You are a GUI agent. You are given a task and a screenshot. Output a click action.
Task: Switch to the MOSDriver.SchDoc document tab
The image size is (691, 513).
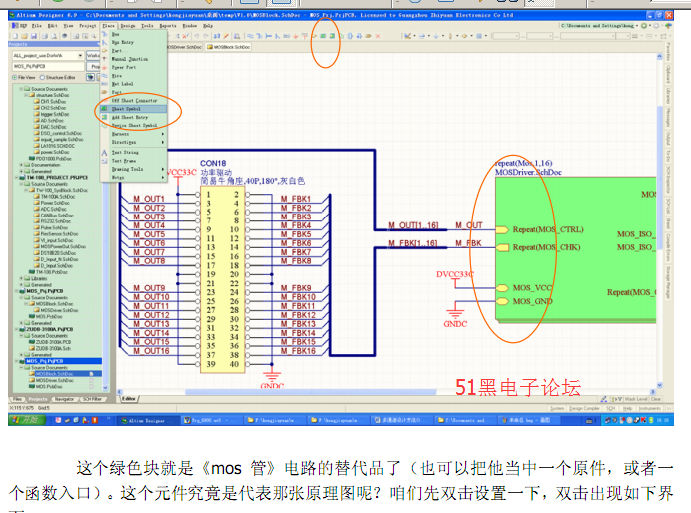click(185, 47)
